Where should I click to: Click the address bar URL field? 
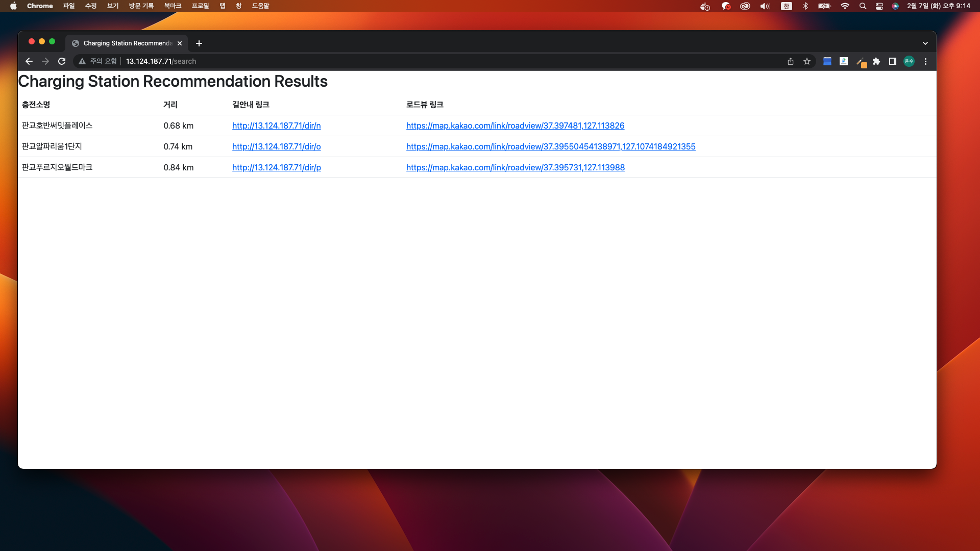[x=357, y=61]
